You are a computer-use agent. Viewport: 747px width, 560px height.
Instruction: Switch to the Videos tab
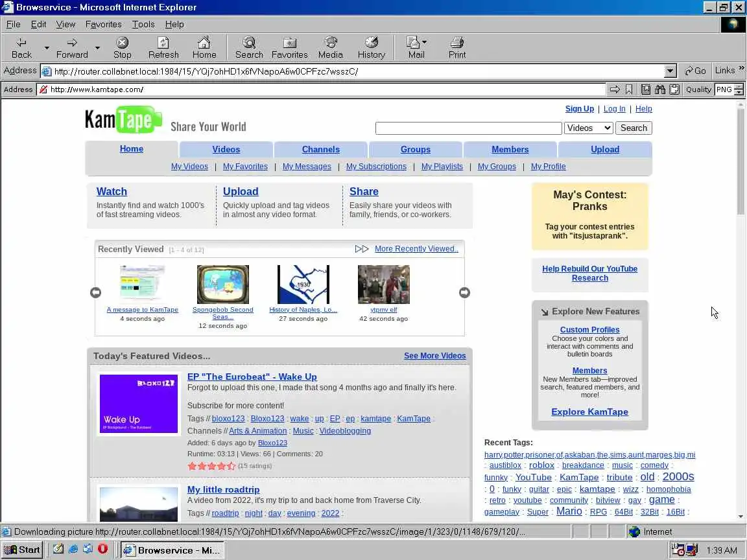coord(226,150)
